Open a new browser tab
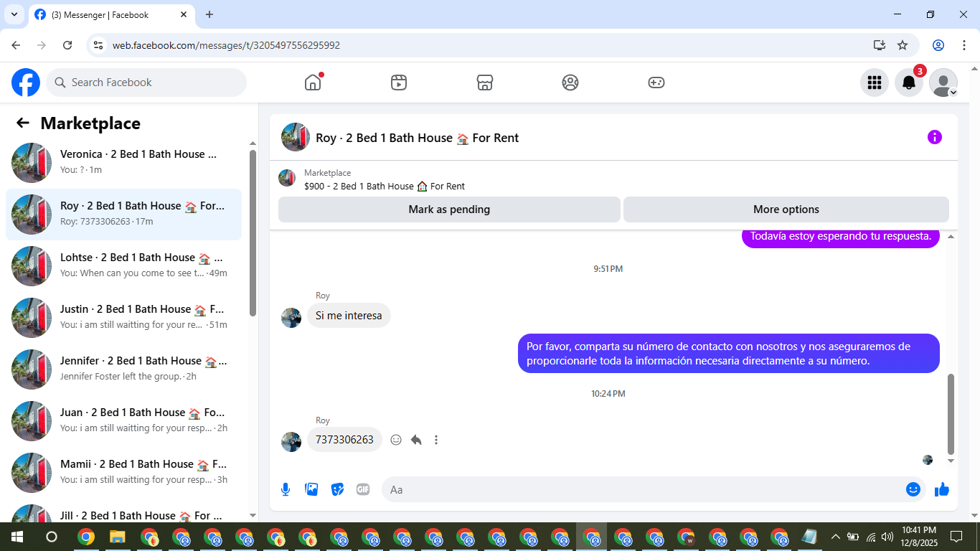 point(209,14)
